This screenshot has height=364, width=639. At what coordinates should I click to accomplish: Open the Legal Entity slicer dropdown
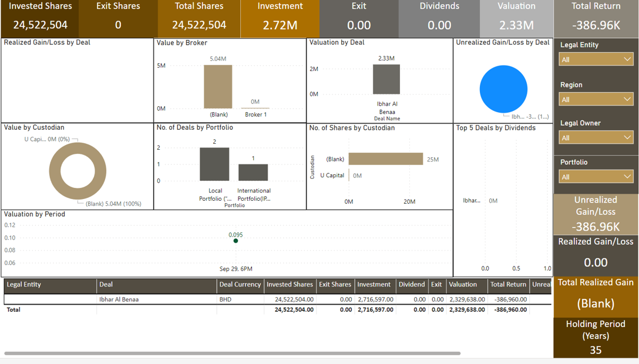596,59
